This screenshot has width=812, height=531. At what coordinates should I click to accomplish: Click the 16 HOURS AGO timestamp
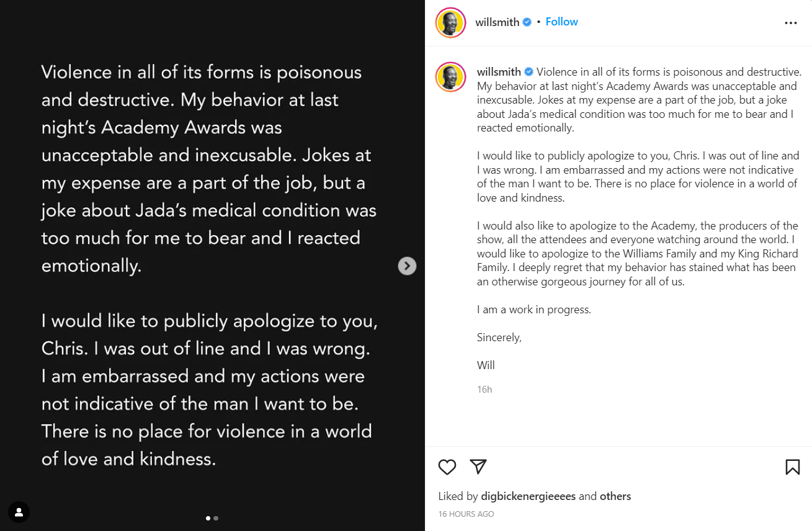tap(466, 514)
